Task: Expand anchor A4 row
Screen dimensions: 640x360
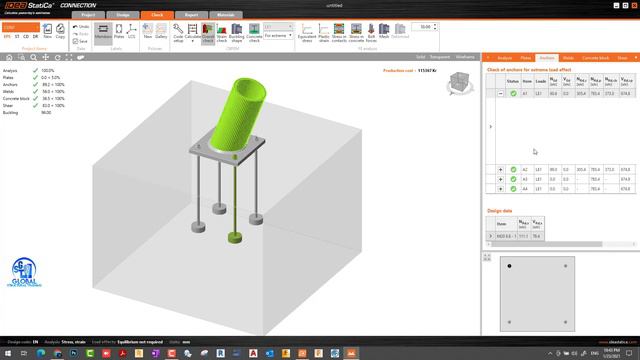Action: 500,189
